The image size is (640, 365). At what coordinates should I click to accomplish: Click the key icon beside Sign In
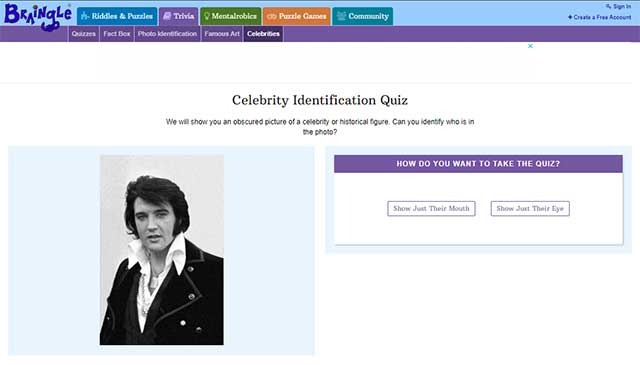[x=608, y=7]
